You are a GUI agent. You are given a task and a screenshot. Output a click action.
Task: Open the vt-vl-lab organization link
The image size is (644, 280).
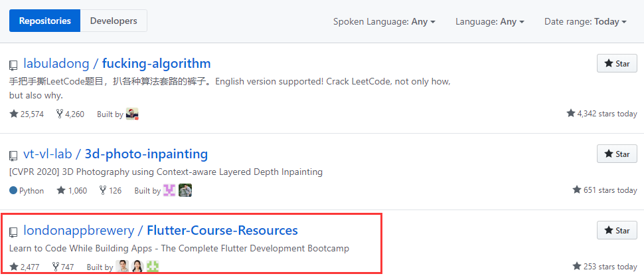click(x=48, y=154)
